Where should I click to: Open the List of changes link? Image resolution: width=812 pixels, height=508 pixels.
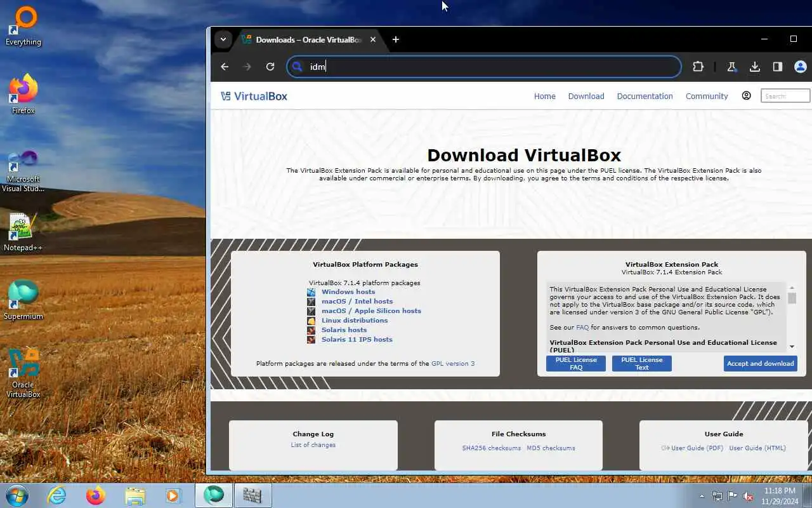click(313, 445)
